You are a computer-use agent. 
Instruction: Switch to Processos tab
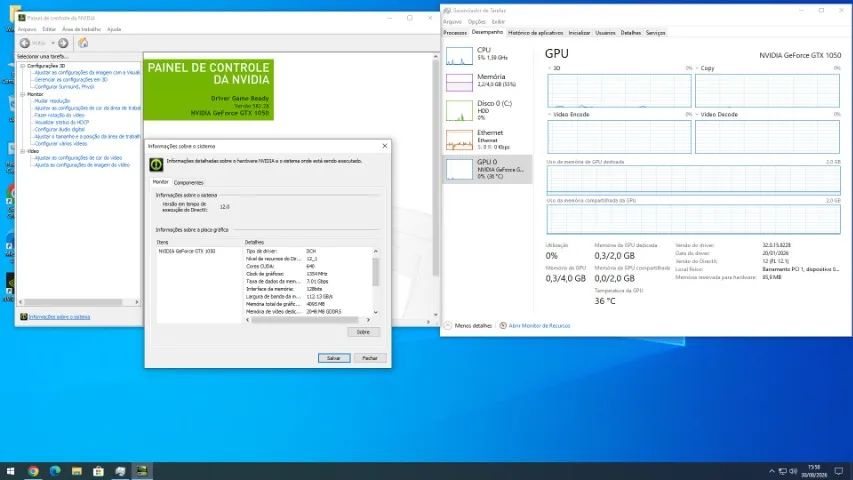point(455,33)
